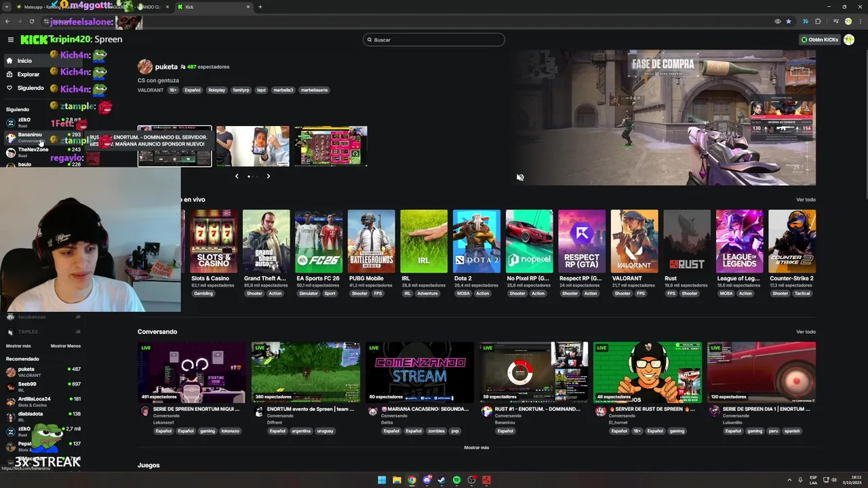Open ArdillaLoca24 in Recomendado list

tap(43, 401)
